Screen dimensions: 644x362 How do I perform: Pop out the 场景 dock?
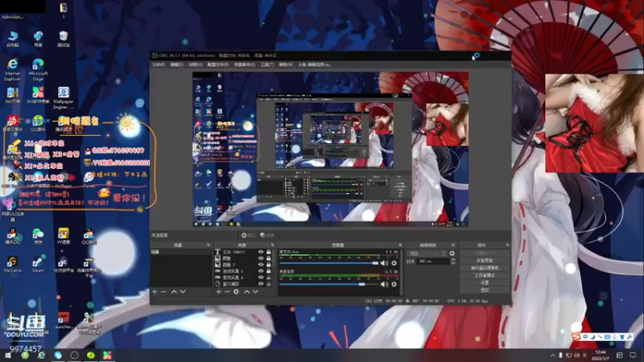[x=208, y=245]
